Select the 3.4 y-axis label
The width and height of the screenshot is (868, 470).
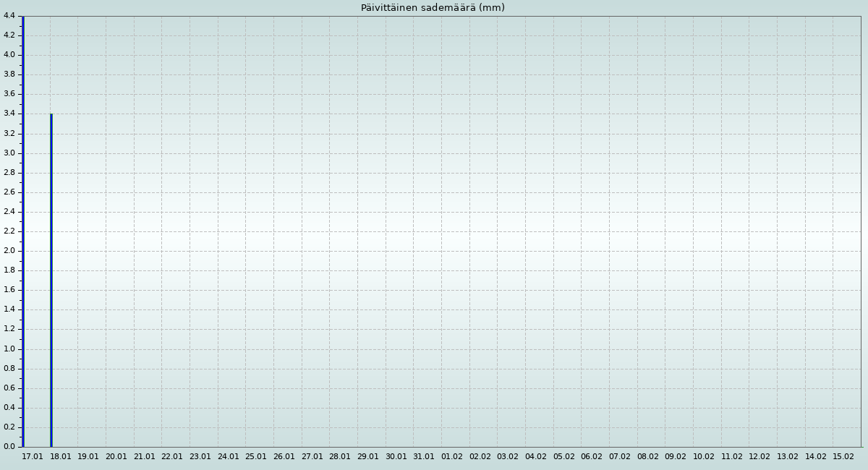tap(9, 114)
